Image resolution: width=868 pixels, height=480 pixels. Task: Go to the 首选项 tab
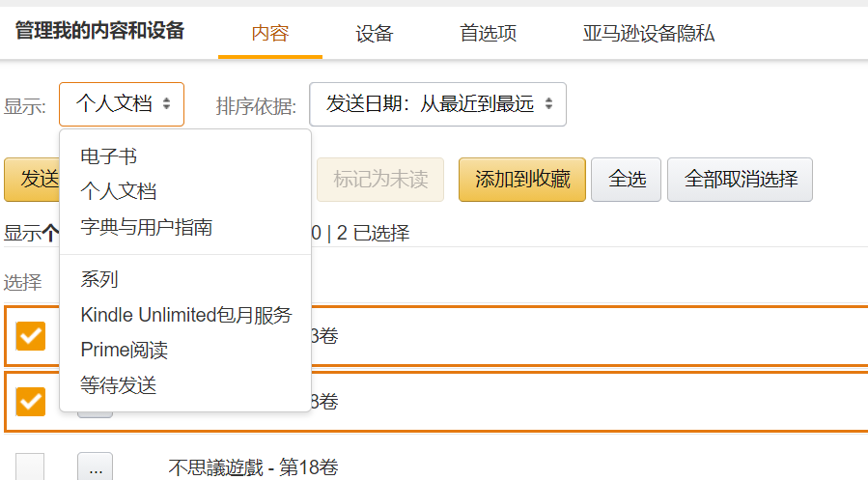[488, 33]
